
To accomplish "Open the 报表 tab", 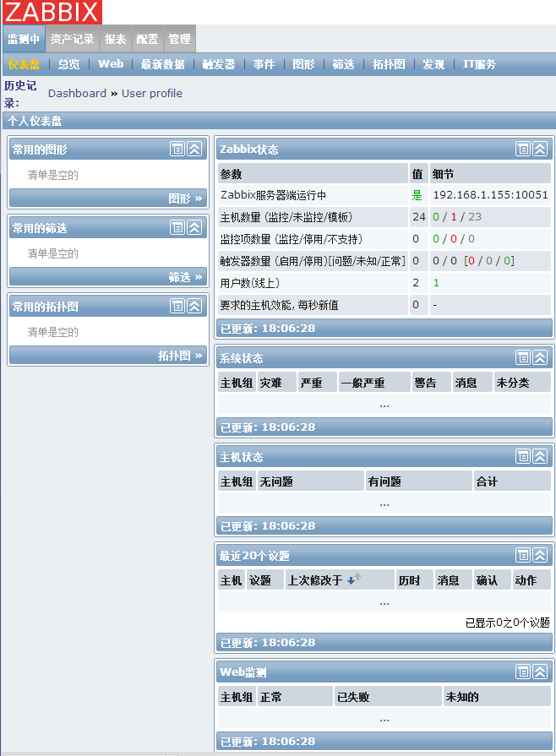I will 115,39.
